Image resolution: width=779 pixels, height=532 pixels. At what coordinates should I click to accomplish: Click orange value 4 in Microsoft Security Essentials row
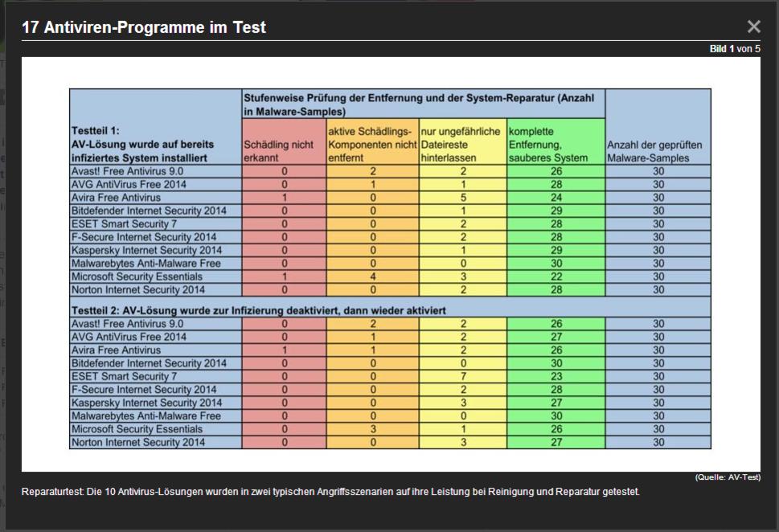coord(372,276)
